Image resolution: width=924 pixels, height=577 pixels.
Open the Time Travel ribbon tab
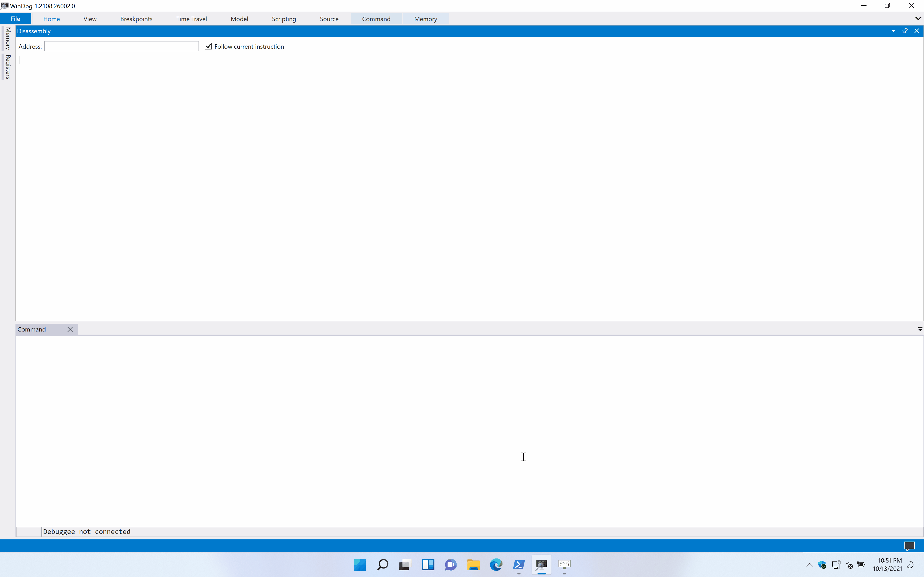tap(191, 19)
